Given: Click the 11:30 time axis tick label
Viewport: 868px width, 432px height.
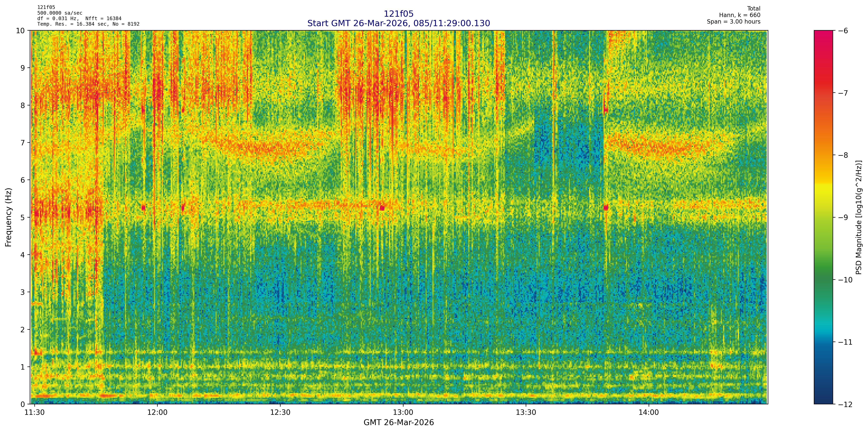Looking at the screenshot, I should (35, 412).
